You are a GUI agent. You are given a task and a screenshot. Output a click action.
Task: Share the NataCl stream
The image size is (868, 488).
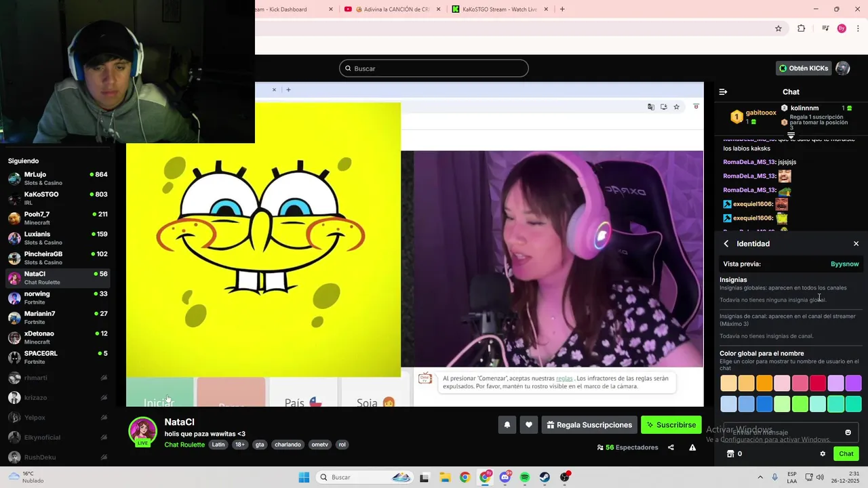671,447
